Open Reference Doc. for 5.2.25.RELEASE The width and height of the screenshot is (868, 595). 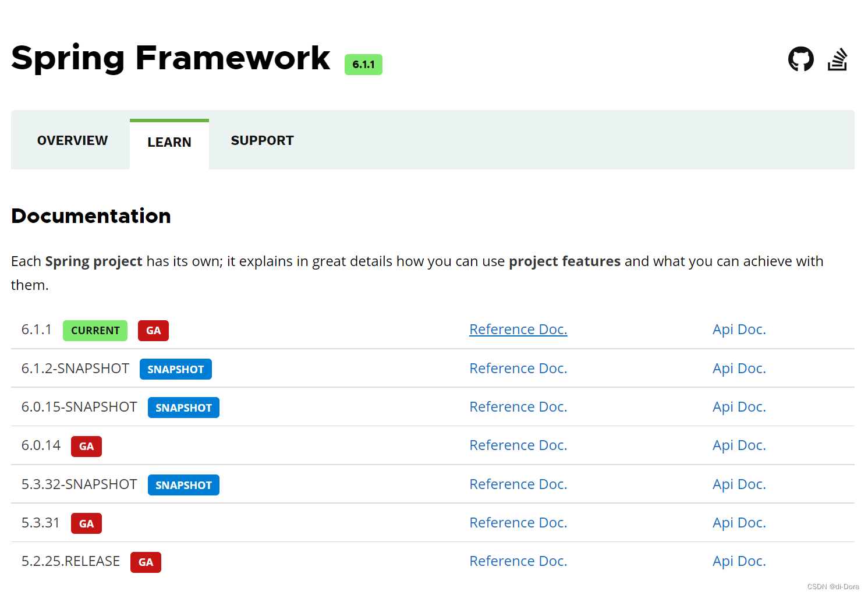pos(518,561)
